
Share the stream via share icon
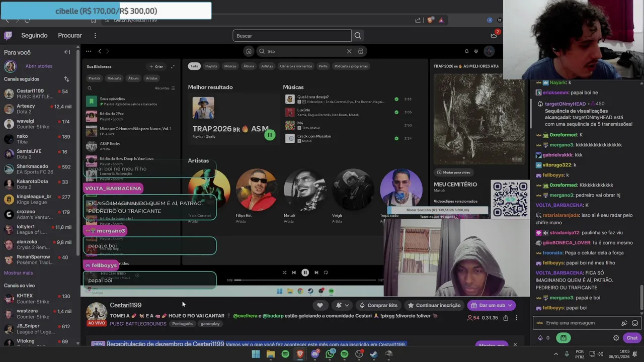click(x=506, y=318)
